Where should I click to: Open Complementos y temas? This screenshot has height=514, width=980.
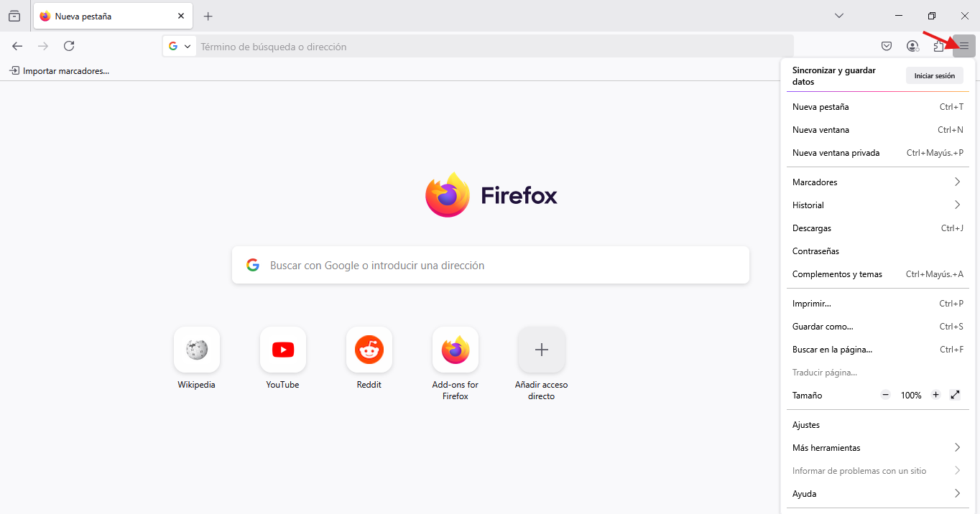point(878,274)
